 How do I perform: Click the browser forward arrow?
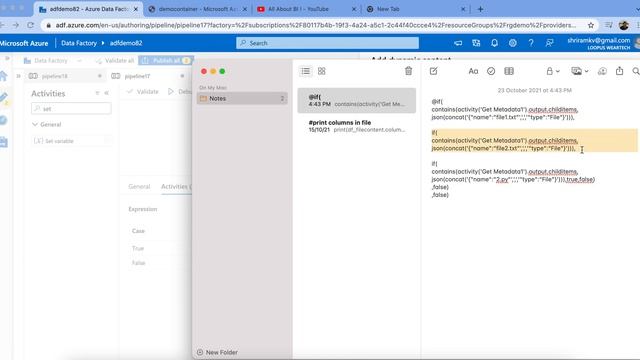pyautogui.click(x=16, y=25)
